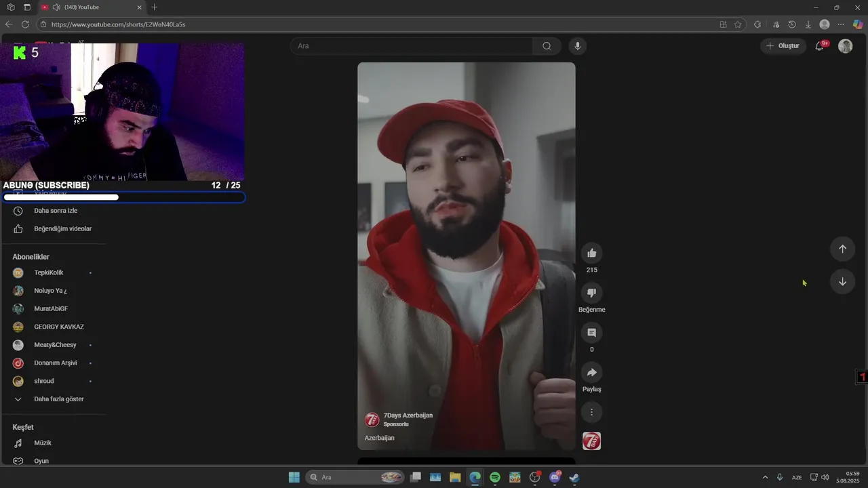The height and width of the screenshot is (488, 868).
Task: Click the Oluştur create button
Action: click(783, 46)
